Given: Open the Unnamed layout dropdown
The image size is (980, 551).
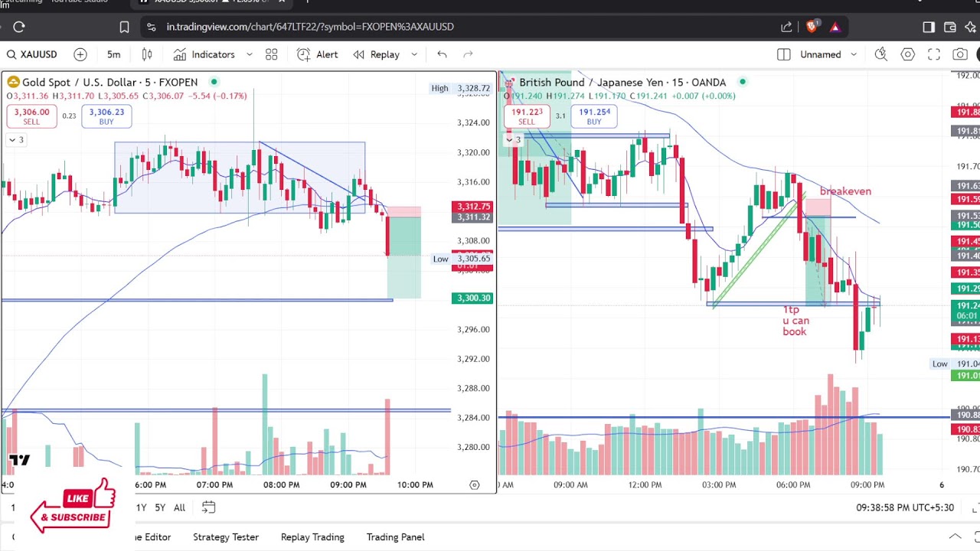Looking at the screenshot, I should (854, 54).
